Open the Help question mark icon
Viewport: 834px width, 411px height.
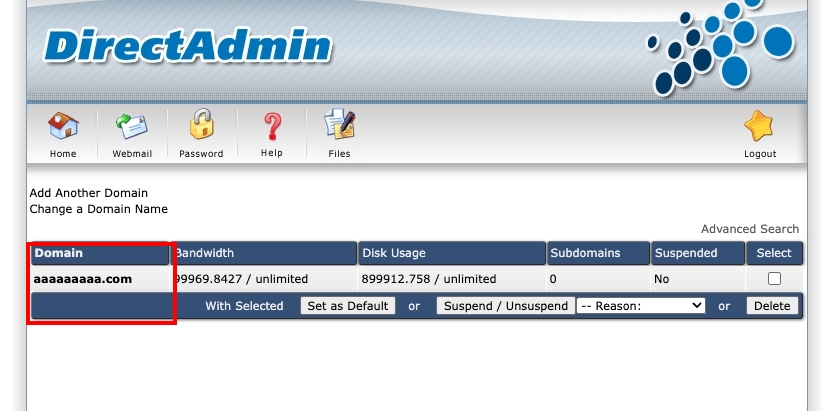(x=272, y=127)
